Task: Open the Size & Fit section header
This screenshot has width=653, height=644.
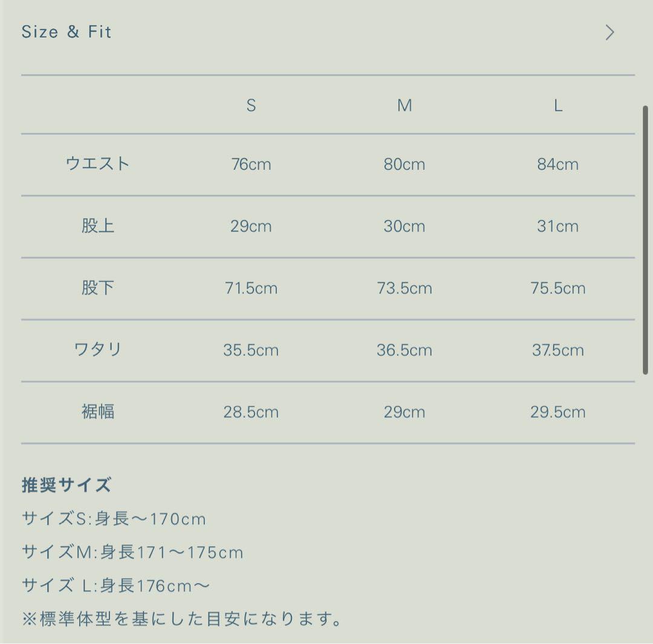Action: [x=67, y=31]
